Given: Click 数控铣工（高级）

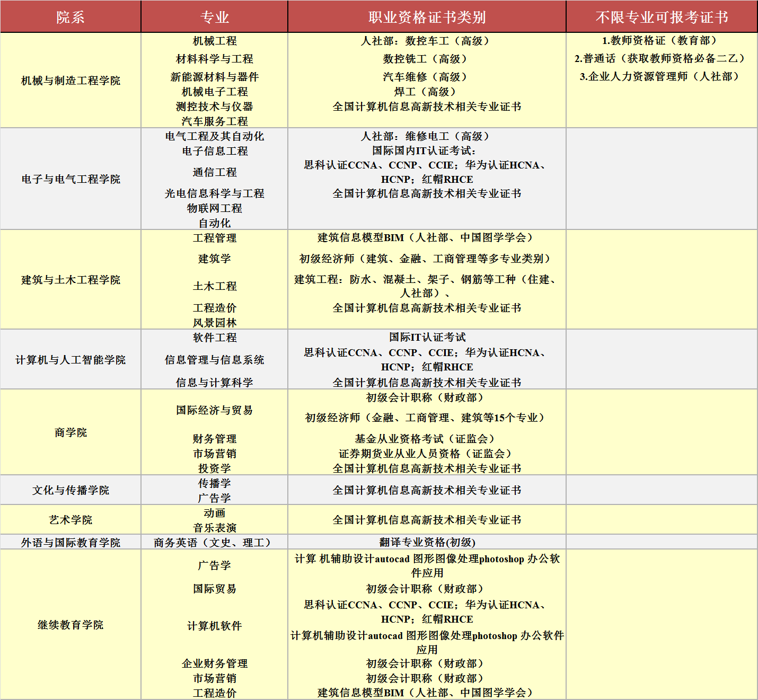Looking at the screenshot, I should 427,59.
